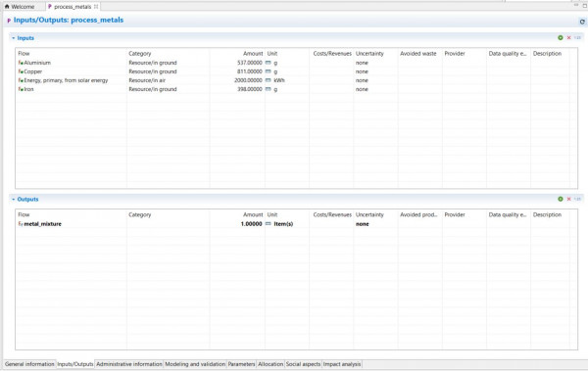The width and height of the screenshot is (588, 371).
Task: Open the Social aspects tab
Action: (303, 364)
